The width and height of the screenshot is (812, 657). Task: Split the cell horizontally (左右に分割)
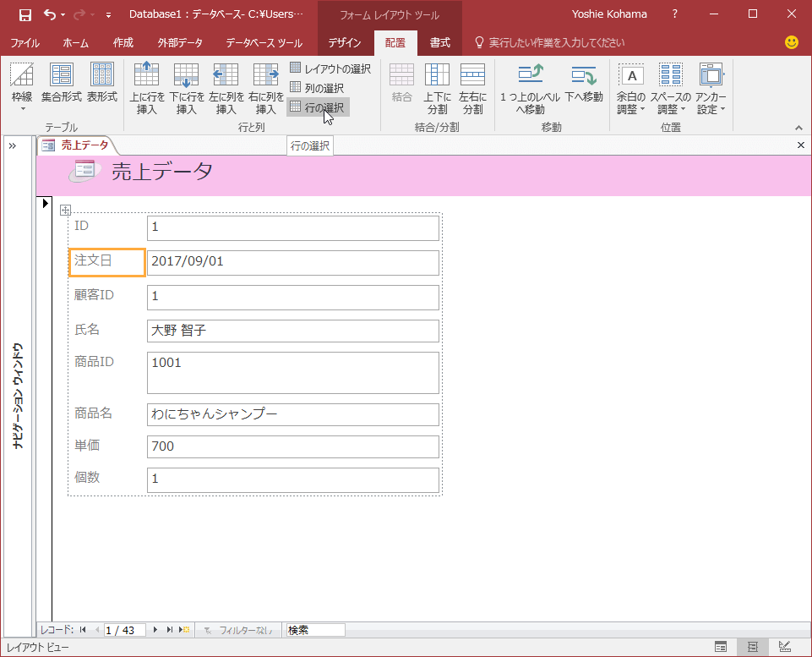[472, 88]
